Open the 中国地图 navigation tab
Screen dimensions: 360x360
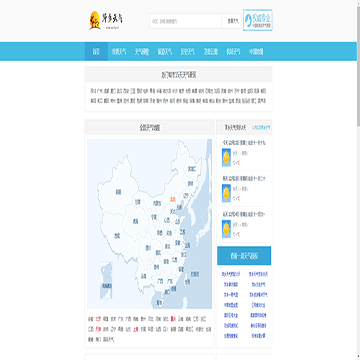pos(256,52)
